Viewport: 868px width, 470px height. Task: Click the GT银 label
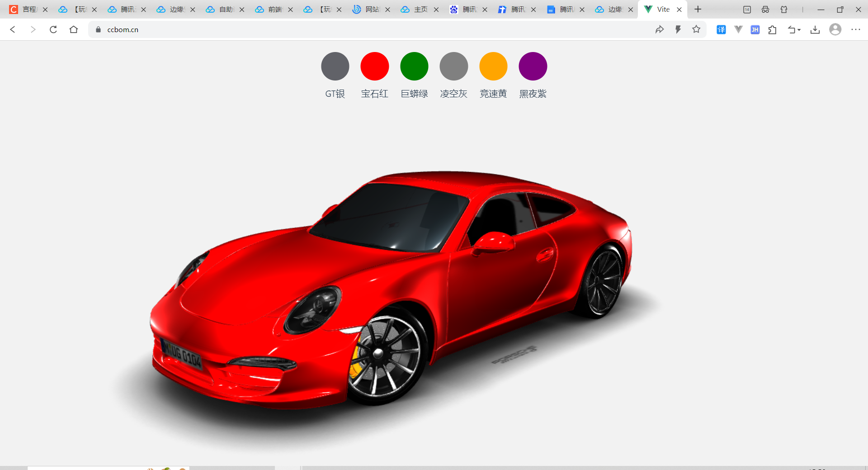point(335,94)
